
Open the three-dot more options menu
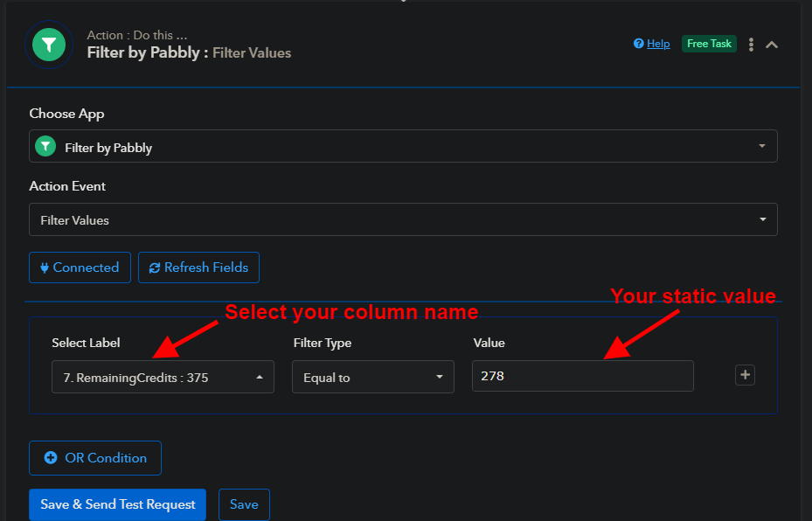pyautogui.click(x=752, y=45)
